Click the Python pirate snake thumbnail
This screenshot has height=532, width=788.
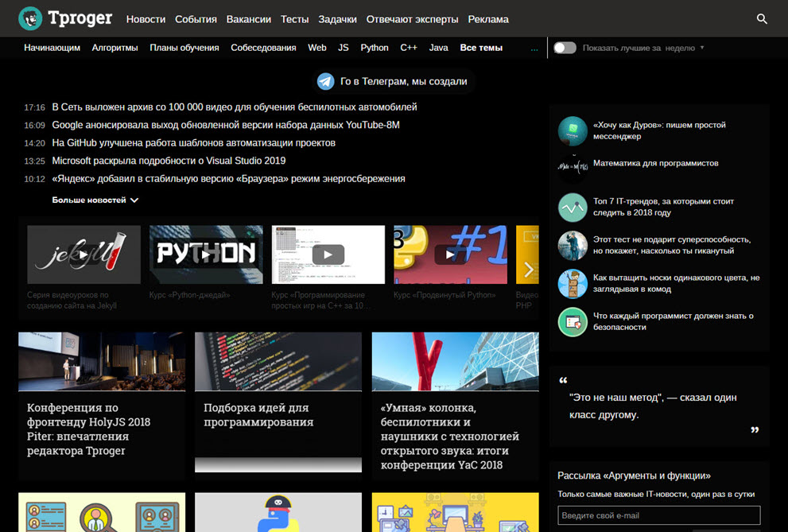(x=278, y=512)
